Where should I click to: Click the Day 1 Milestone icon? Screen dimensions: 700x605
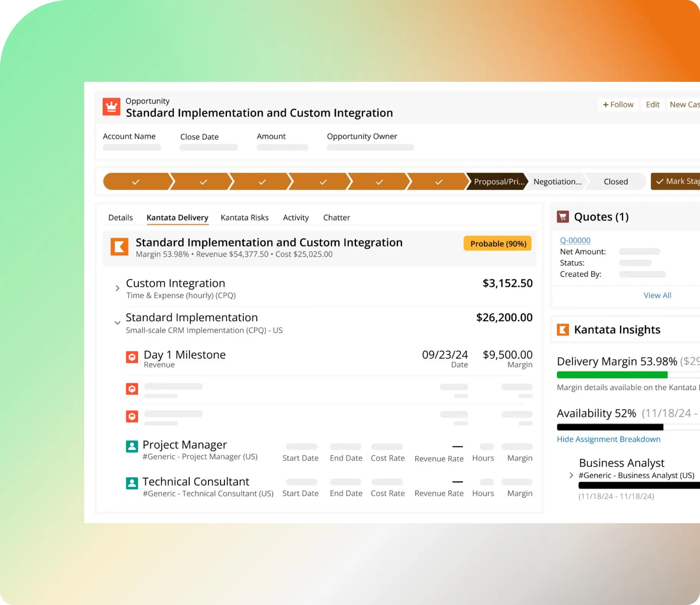pos(132,357)
